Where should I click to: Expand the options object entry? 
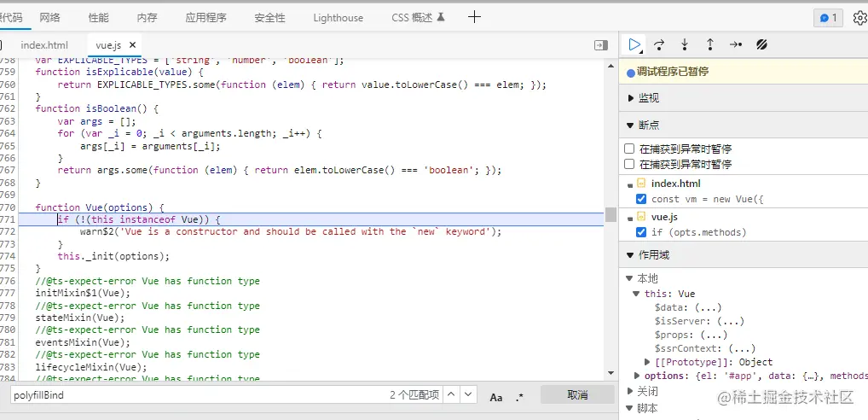pyautogui.click(x=637, y=376)
